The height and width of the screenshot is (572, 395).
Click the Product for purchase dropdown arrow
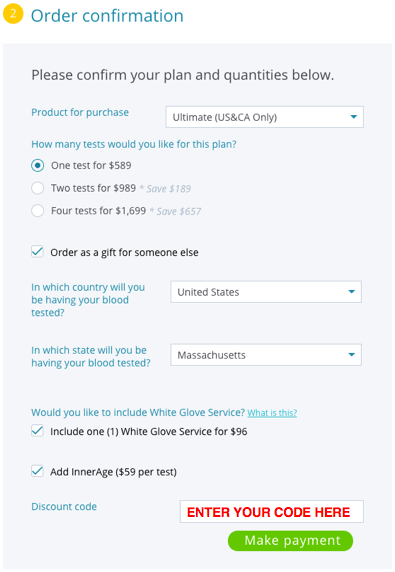coord(353,117)
